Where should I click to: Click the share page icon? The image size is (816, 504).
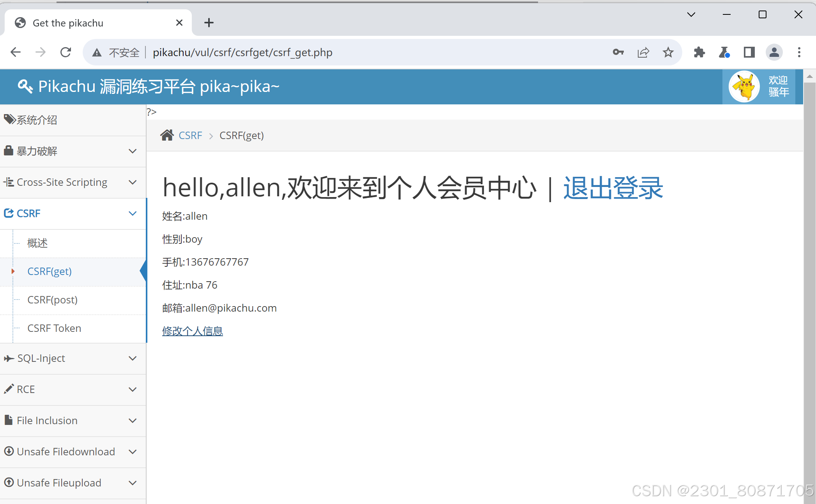pyautogui.click(x=643, y=52)
